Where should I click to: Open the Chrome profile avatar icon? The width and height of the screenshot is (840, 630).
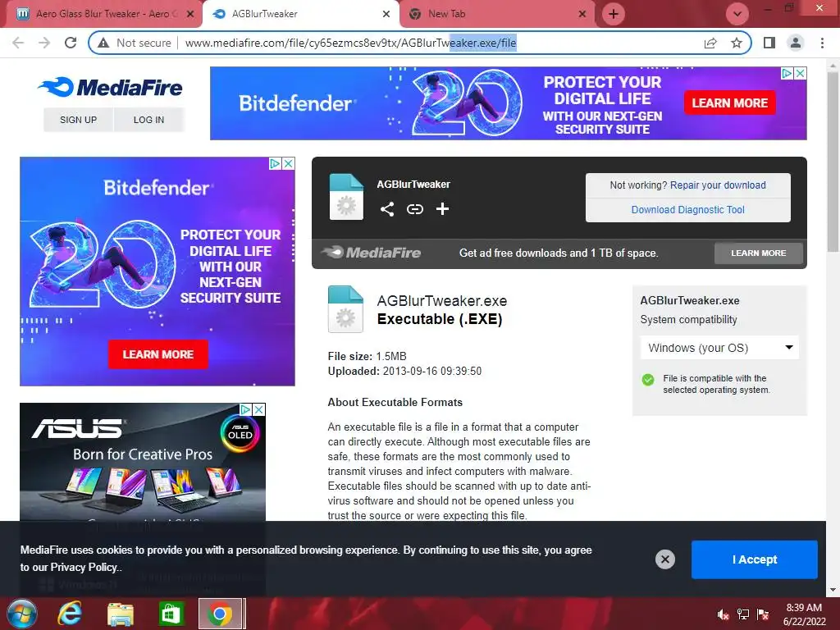[796, 43]
